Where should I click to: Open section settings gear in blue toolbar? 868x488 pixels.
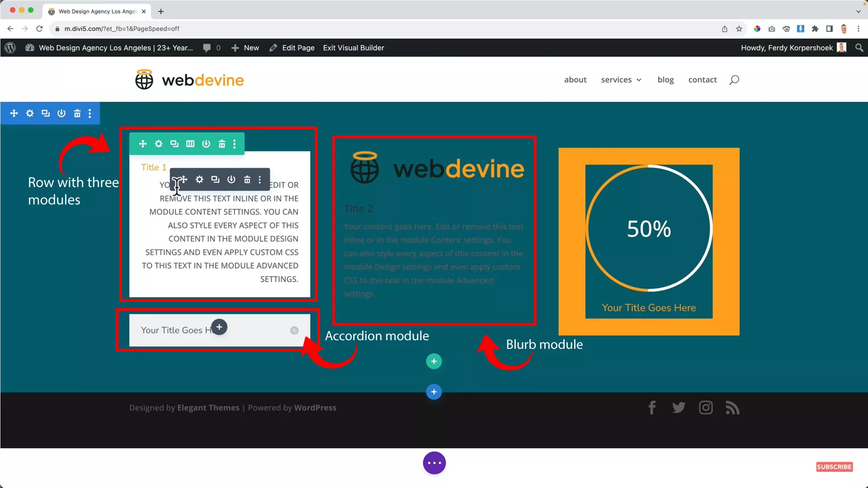30,113
